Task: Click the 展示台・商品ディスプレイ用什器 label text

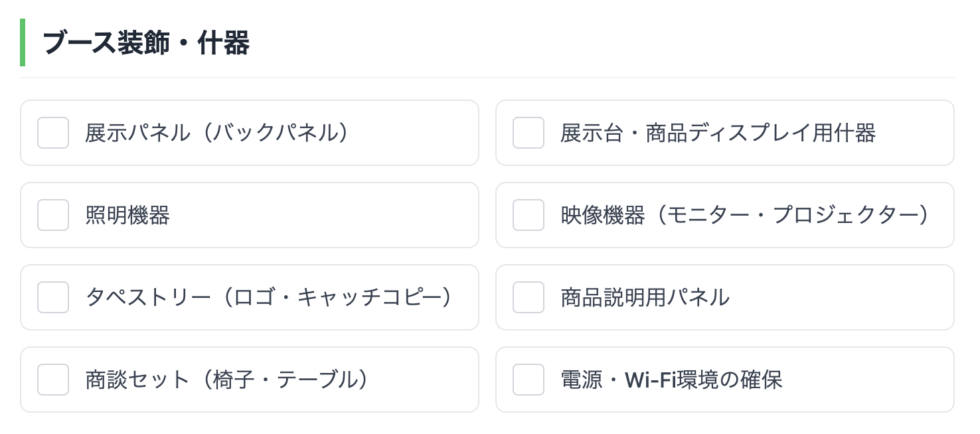Action: (718, 133)
